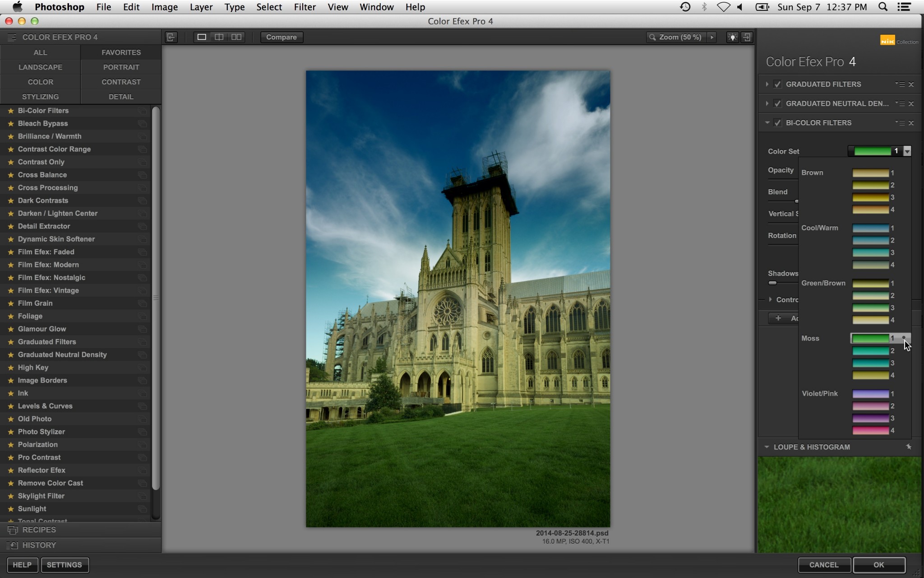Open the HELP button

[22, 565]
